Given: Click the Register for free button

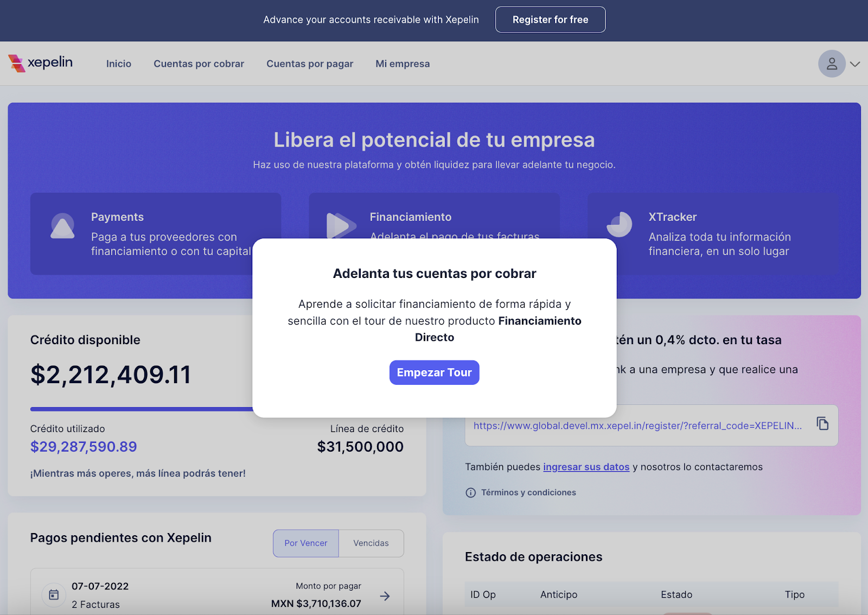Looking at the screenshot, I should point(550,20).
